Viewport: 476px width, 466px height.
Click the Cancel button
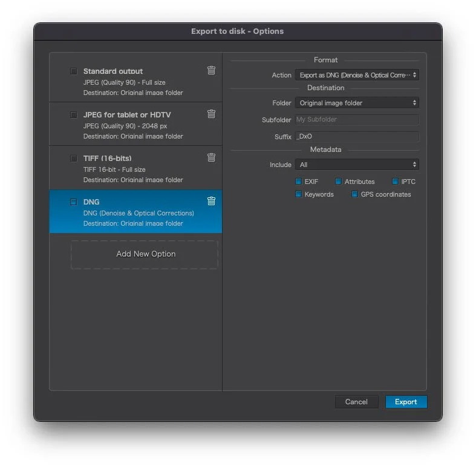tap(356, 402)
